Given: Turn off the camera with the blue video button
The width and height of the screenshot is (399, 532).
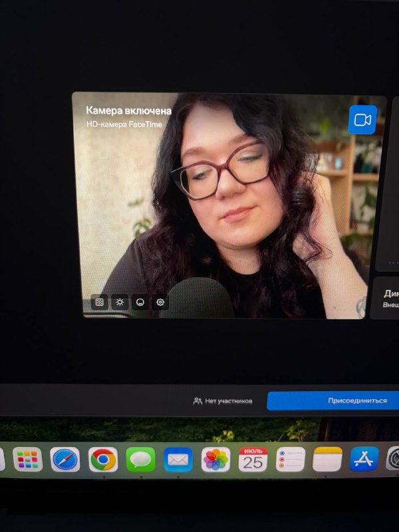Looking at the screenshot, I should point(362,120).
